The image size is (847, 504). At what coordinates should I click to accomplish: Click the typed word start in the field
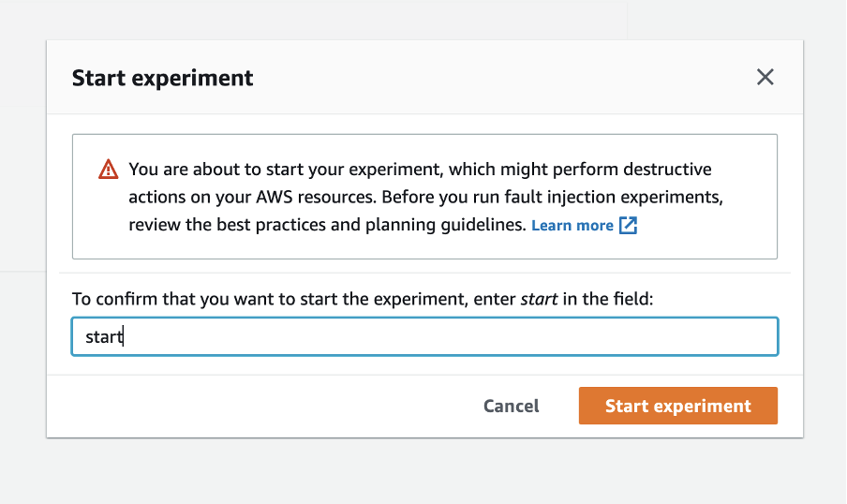click(103, 337)
